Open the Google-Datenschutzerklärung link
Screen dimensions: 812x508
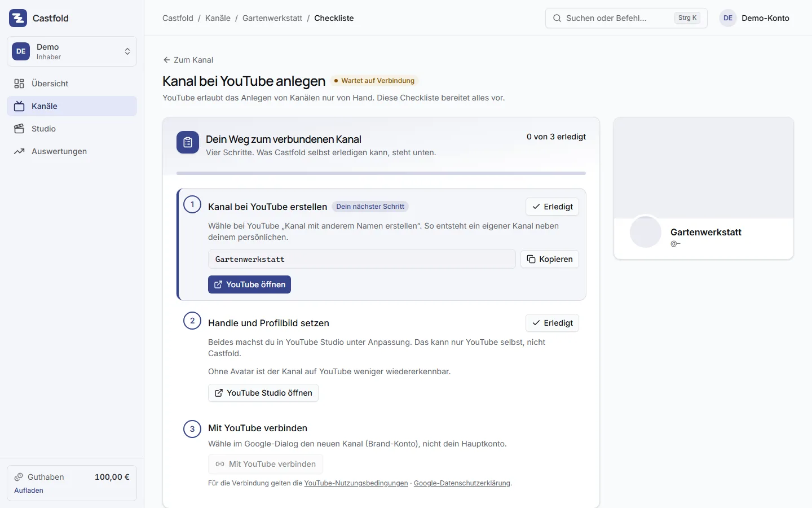462,483
